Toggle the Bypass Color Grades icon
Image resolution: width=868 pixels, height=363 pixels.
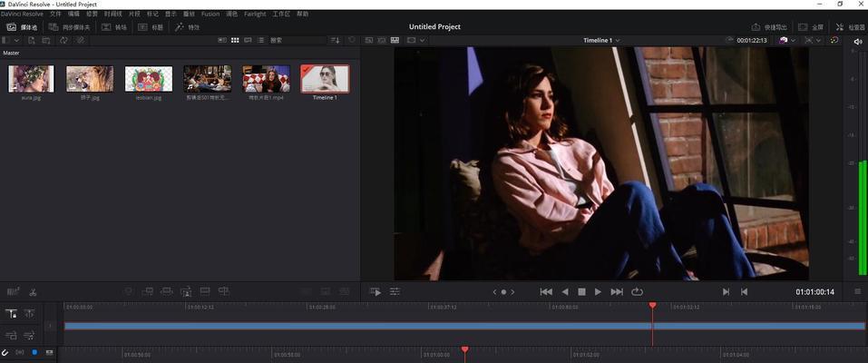click(834, 41)
